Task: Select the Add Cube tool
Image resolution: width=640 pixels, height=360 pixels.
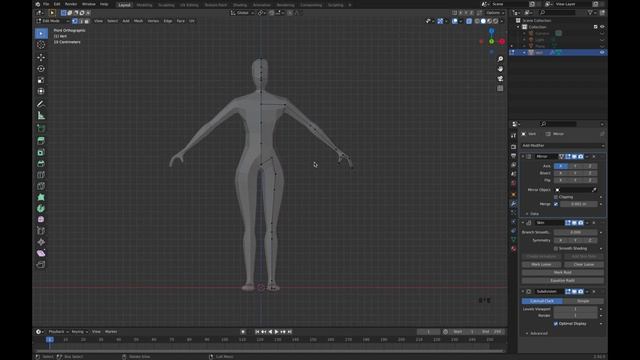Action: tap(41, 128)
